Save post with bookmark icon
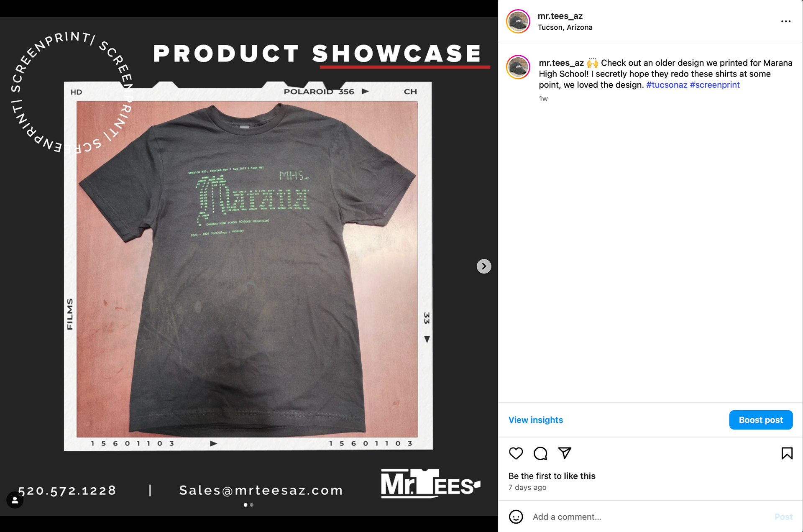803x532 pixels. tap(787, 453)
